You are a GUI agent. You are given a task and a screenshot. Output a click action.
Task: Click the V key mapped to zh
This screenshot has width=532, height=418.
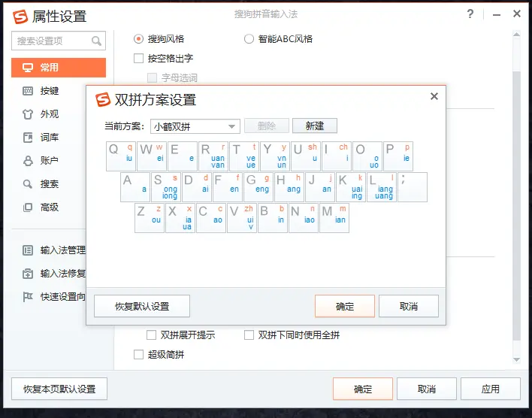[242, 218]
